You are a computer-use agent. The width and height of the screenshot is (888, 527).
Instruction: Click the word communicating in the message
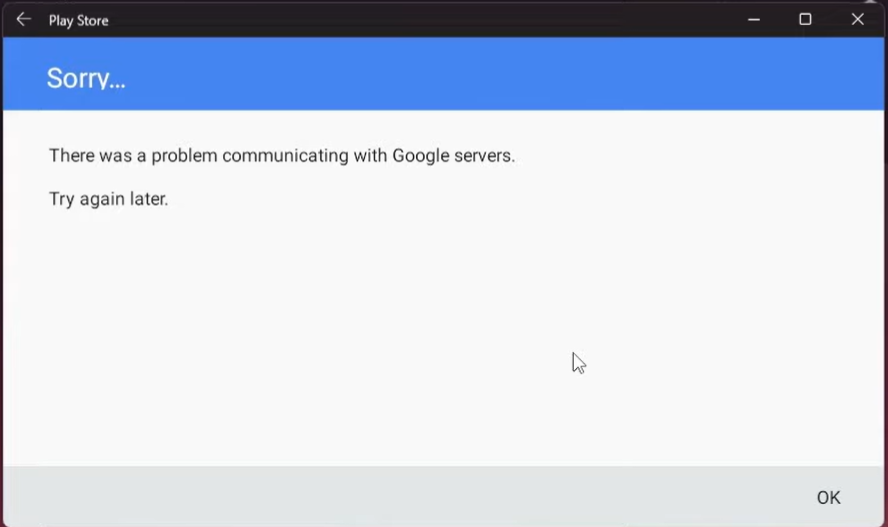(285, 156)
